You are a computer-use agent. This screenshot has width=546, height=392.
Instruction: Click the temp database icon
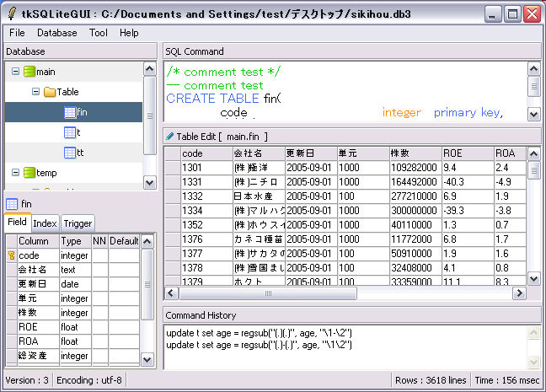(x=29, y=173)
